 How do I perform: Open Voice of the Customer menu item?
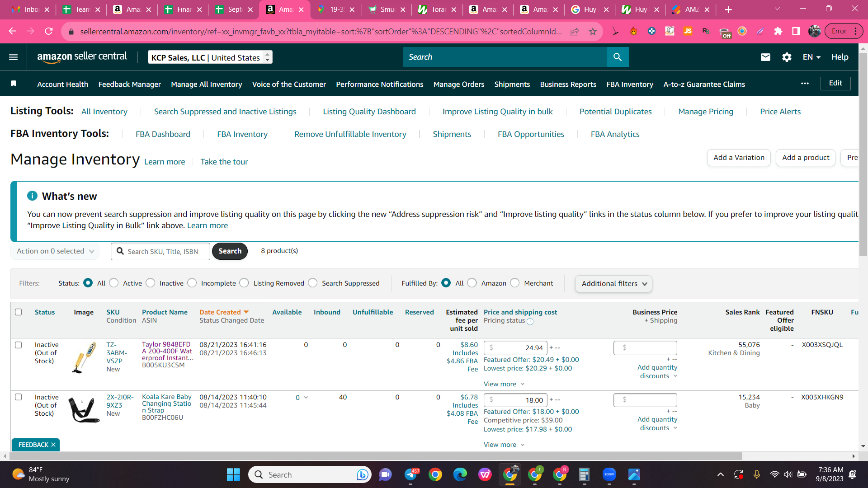tap(289, 84)
